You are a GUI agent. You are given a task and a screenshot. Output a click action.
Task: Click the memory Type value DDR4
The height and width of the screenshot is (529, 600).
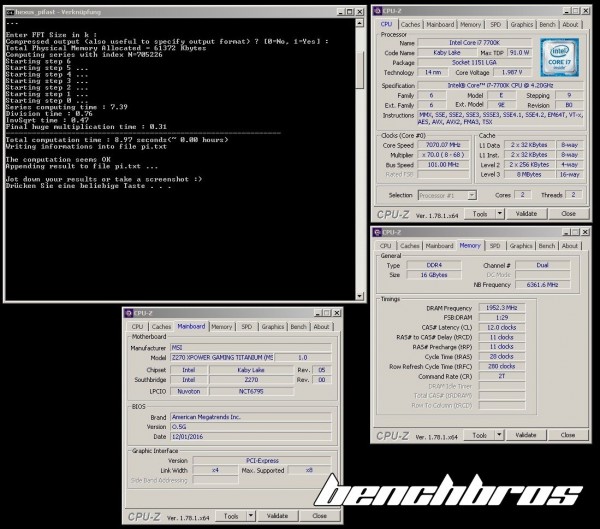pyautogui.click(x=434, y=265)
